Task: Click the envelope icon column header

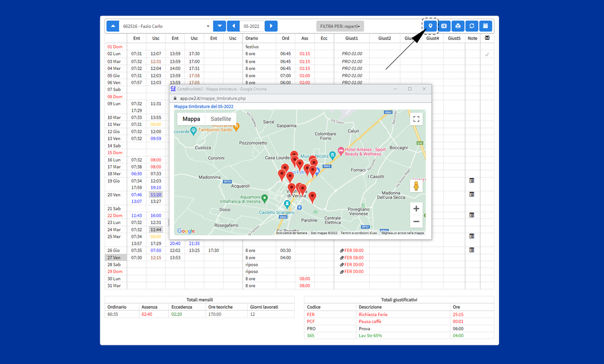Action: pyautogui.click(x=487, y=38)
